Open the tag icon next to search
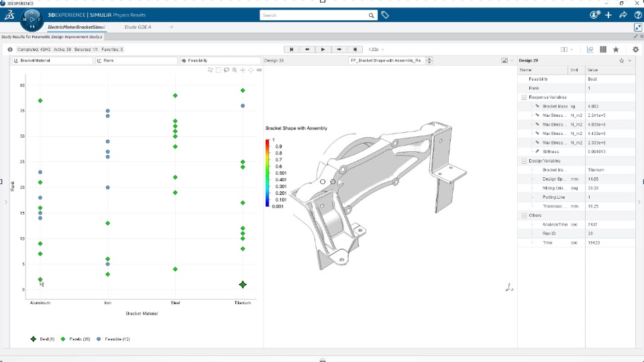Image resolution: width=644 pixels, height=362 pixels. [x=385, y=15]
